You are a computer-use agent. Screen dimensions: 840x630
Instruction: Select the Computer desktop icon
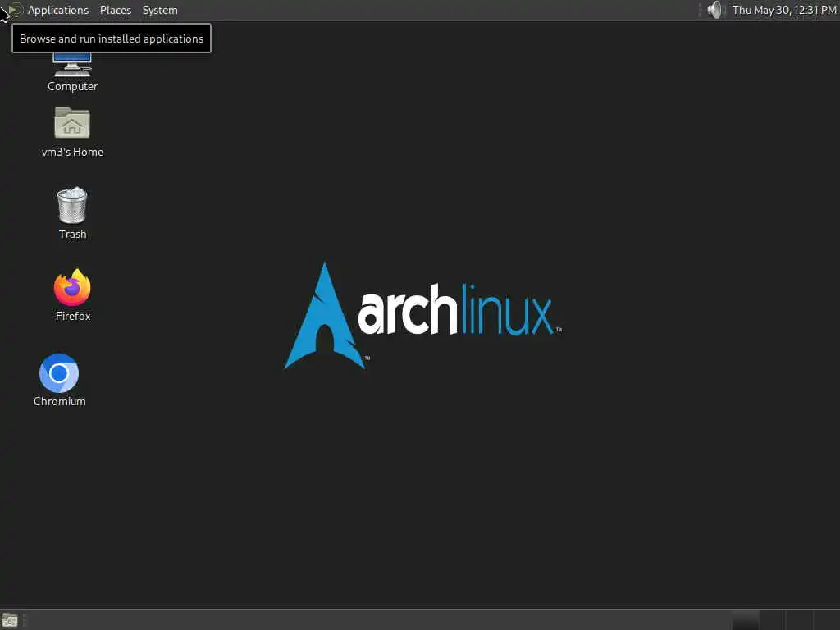(x=72, y=72)
